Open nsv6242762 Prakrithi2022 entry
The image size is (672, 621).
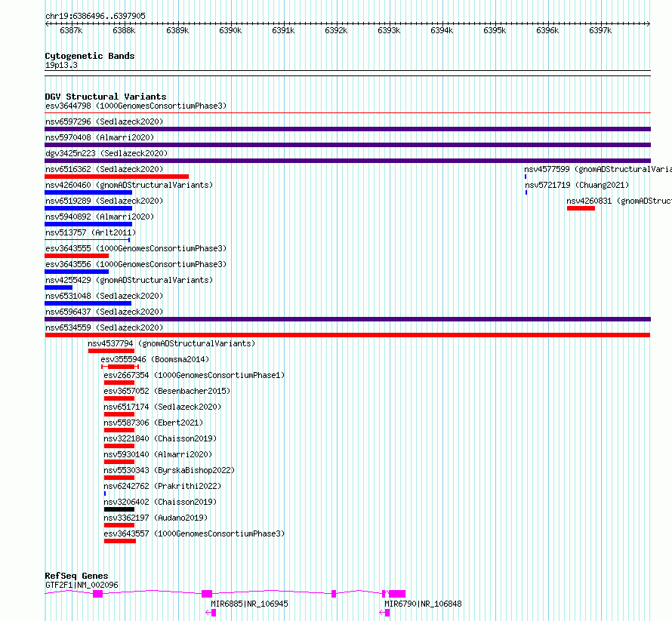pos(162,486)
